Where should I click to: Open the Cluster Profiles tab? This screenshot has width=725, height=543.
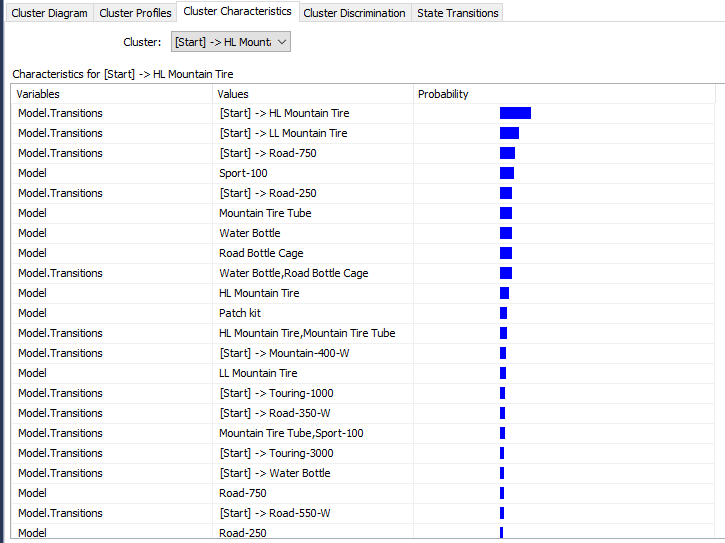coord(135,13)
